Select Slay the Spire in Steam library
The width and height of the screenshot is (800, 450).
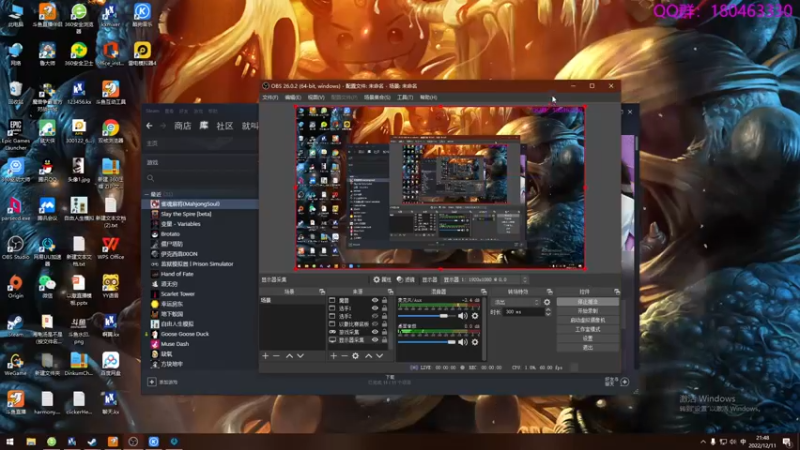[x=186, y=214]
